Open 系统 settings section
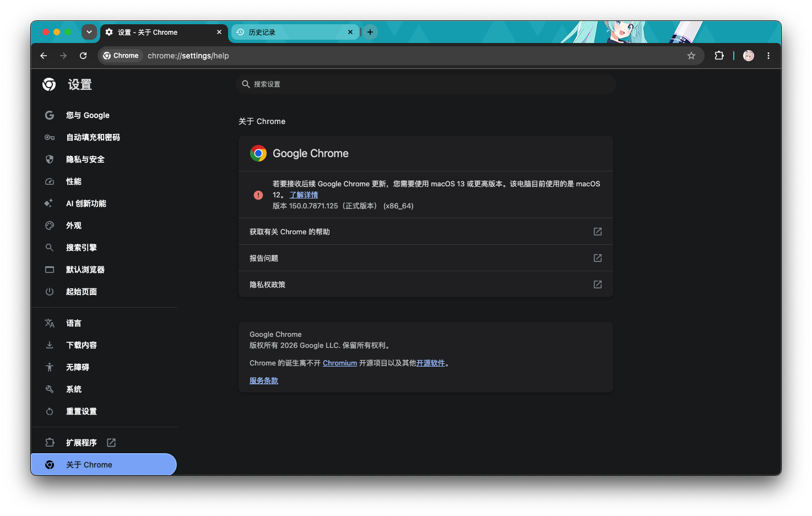 click(x=104, y=389)
